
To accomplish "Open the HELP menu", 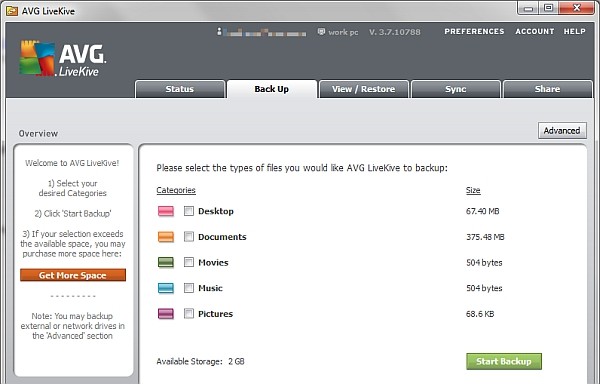I will tap(574, 31).
